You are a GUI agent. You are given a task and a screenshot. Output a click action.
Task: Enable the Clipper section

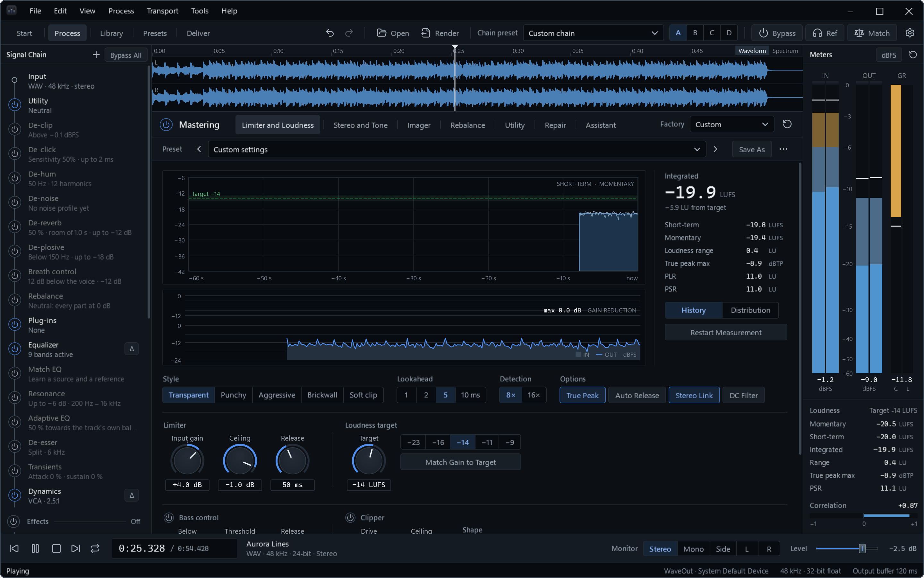[350, 518]
